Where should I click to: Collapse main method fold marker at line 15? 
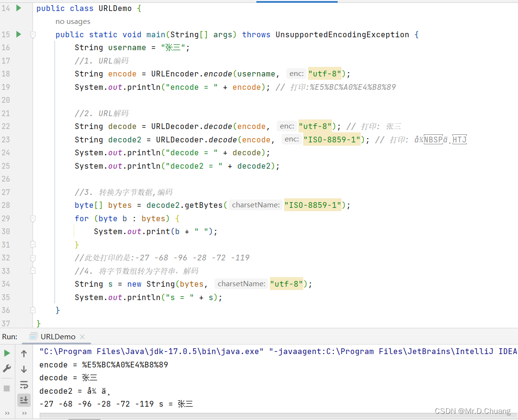pos(33,34)
